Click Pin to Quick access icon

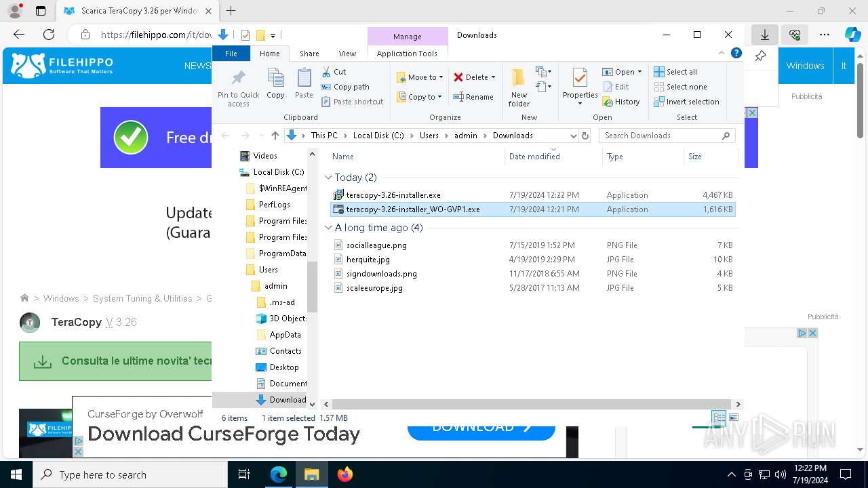238,87
